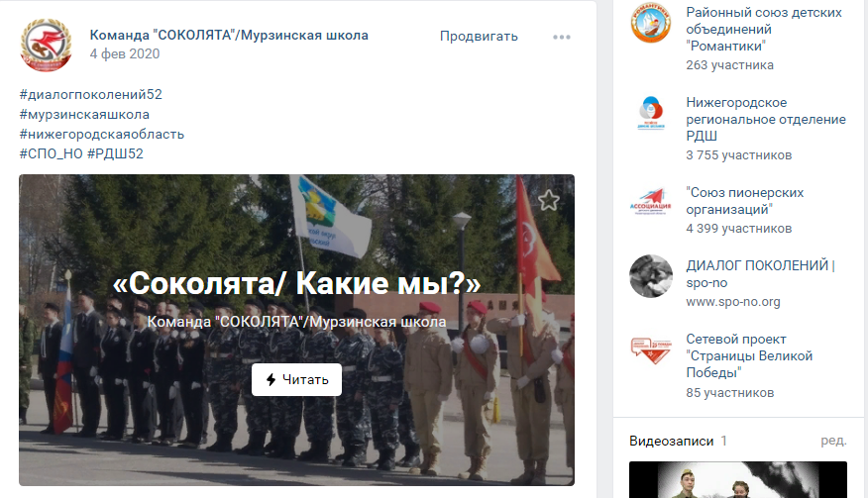Viewport: 868px width, 498px height.
Task: Open the ДИАЛОГ ПОКОЛЕНИЙ round avatar
Action: pos(651,275)
